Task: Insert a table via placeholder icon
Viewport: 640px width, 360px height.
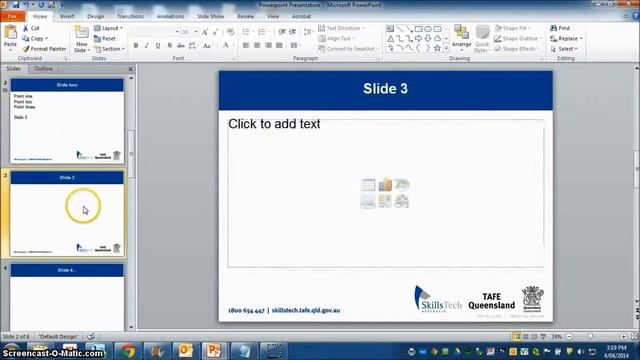Action: coord(368,184)
